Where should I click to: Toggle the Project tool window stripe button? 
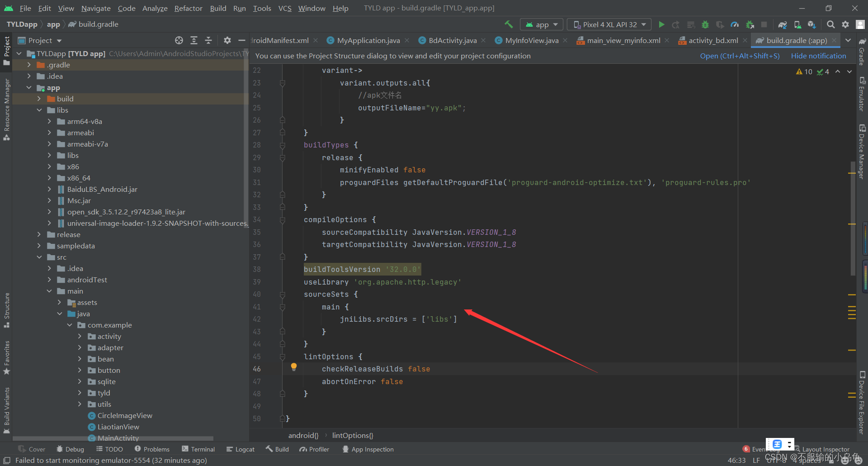pos(6,50)
